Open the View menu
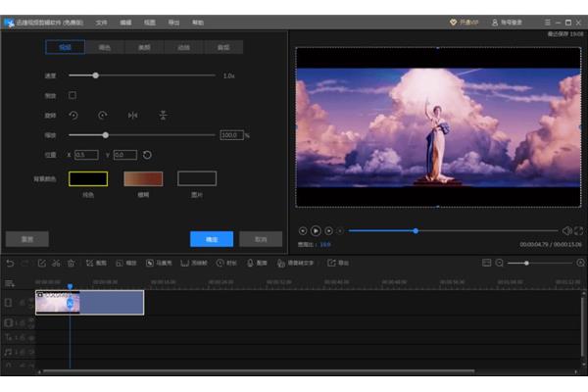Viewport: 588px width, 392px height. tap(150, 23)
